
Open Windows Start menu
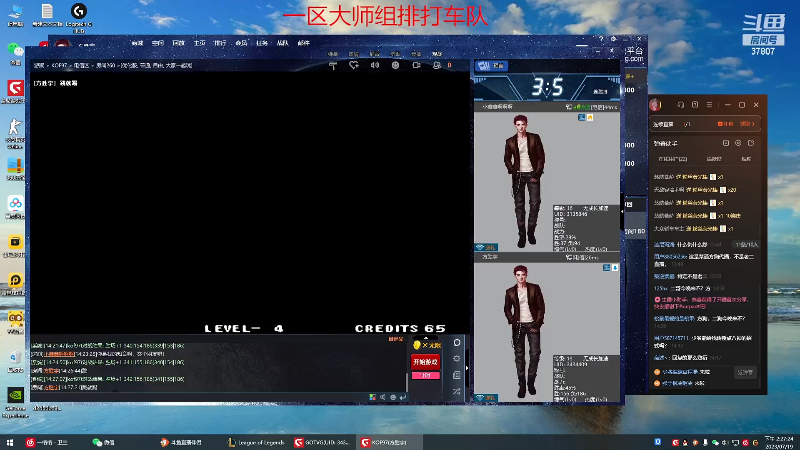[10, 442]
